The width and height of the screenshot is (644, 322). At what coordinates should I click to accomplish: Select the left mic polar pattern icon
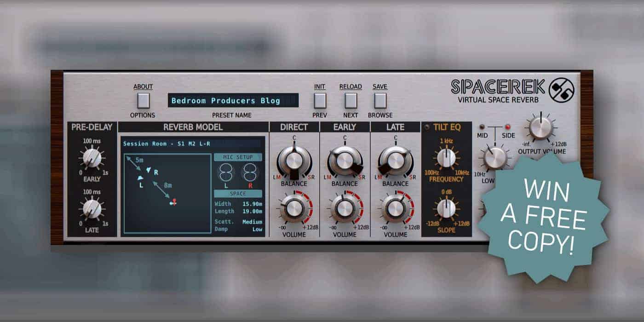coord(226,173)
